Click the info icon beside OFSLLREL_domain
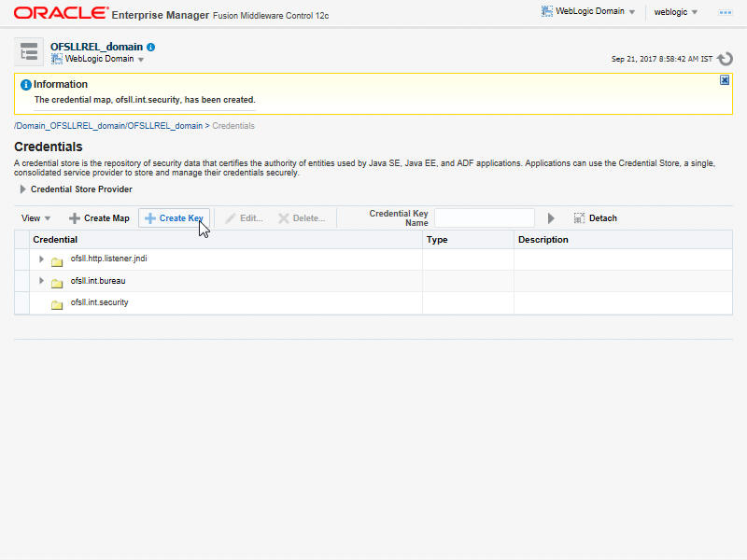Screen dimensions: 747x560 (x=151, y=48)
